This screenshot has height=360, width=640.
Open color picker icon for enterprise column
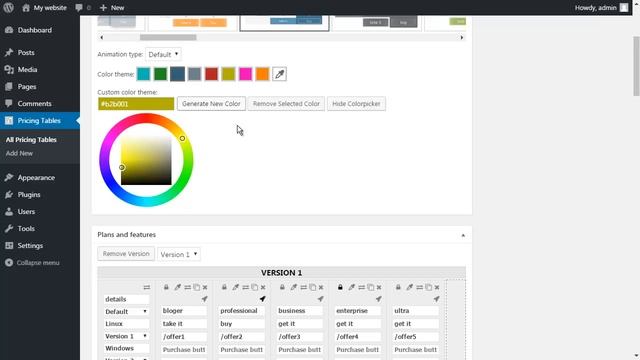coord(351,287)
